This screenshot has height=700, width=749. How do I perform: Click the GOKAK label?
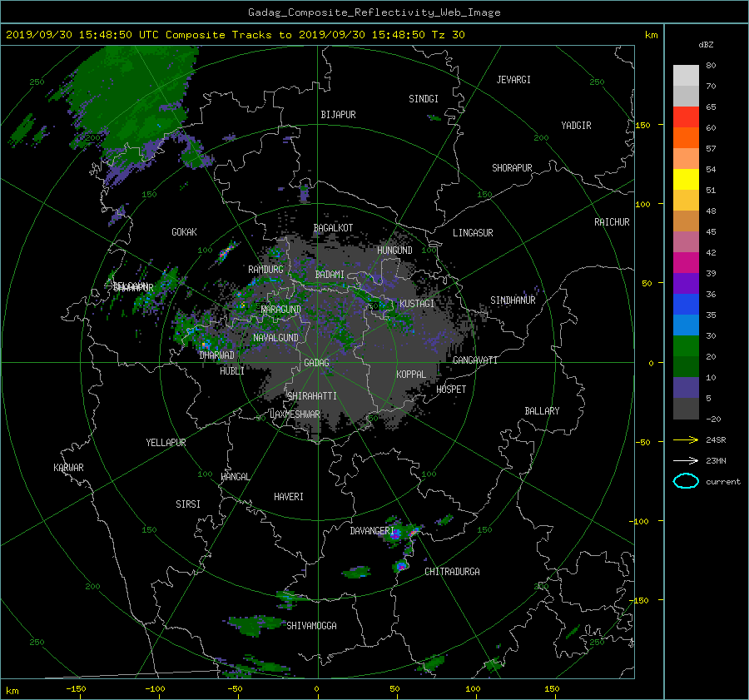point(184,232)
